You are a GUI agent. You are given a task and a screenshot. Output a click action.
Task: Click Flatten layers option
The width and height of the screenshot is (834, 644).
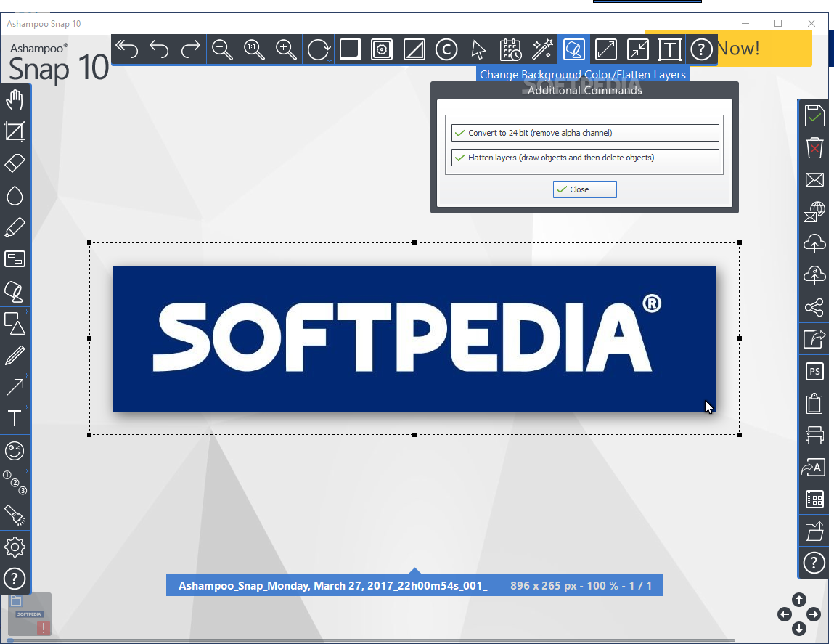coord(585,158)
